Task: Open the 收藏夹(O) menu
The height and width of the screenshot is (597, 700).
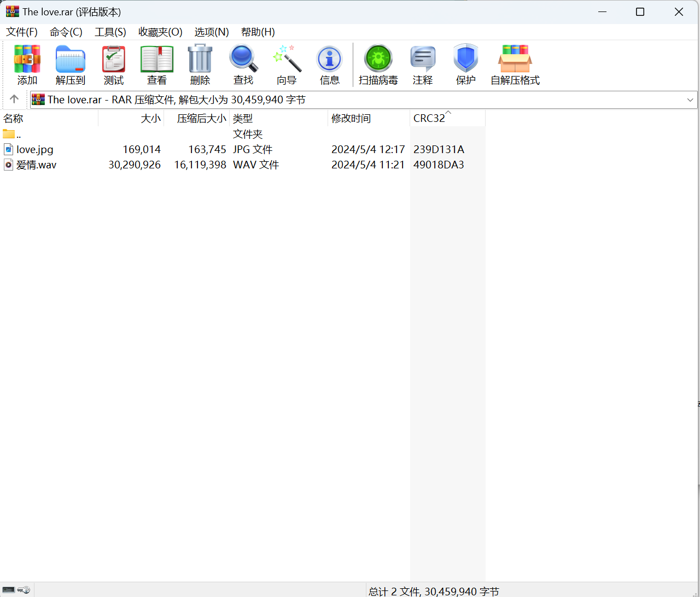Action: (160, 32)
